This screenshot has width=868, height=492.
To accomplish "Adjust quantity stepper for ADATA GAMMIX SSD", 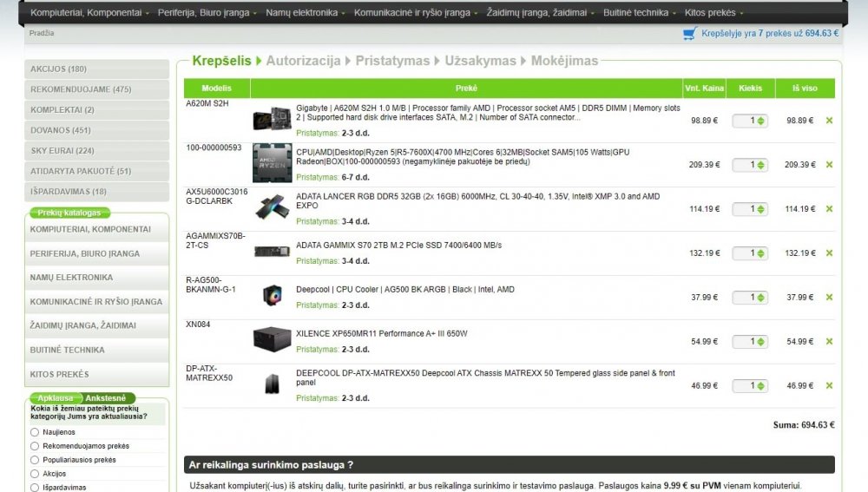I will 760,253.
